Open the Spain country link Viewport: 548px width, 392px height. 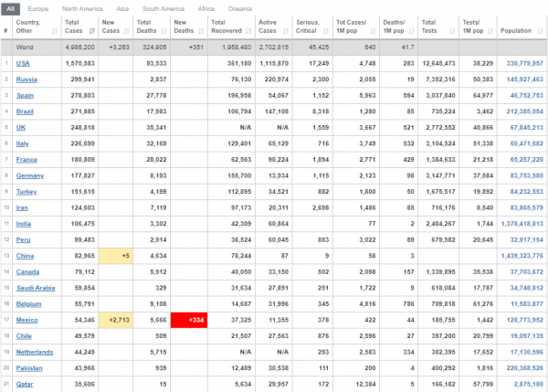[25, 96]
